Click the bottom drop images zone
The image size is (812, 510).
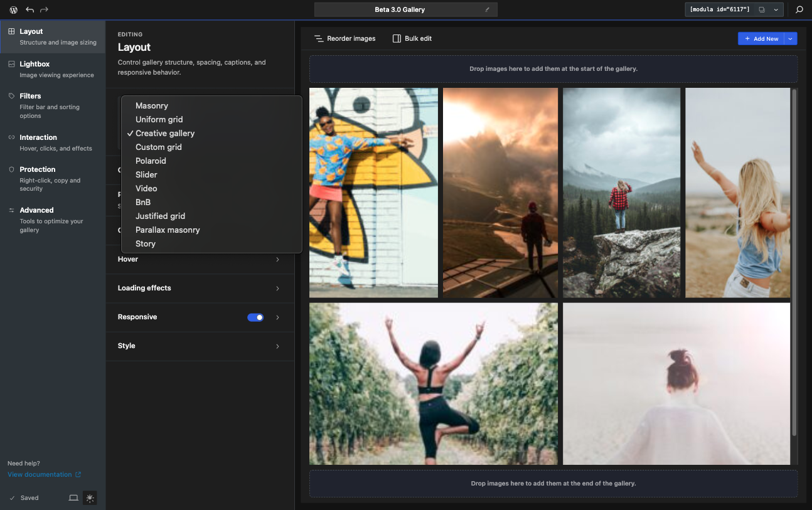(553, 484)
